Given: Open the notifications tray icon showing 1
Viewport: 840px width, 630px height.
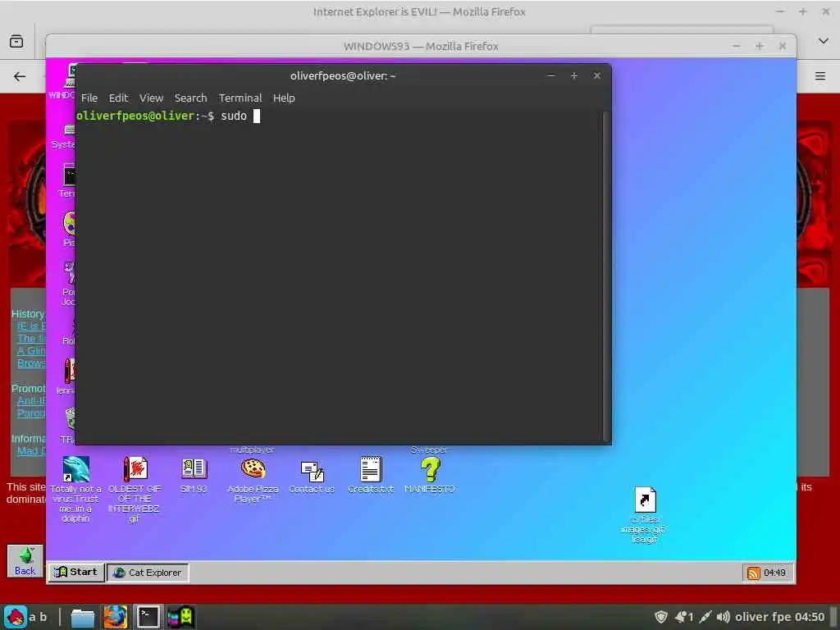Looking at the screenshot, I should tap(684, 617).
